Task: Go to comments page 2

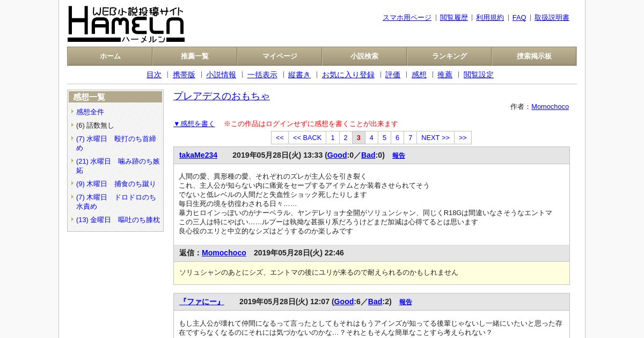Action: tap(346, 138)
